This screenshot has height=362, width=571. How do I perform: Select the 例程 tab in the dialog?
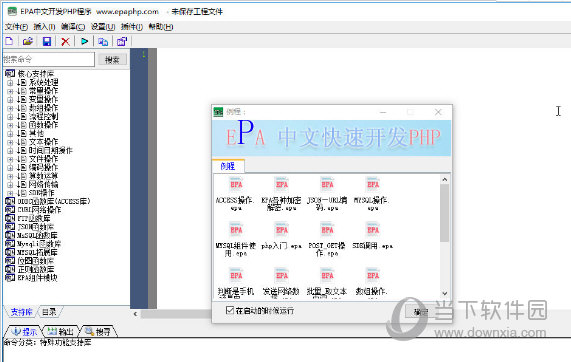point(228,166)
